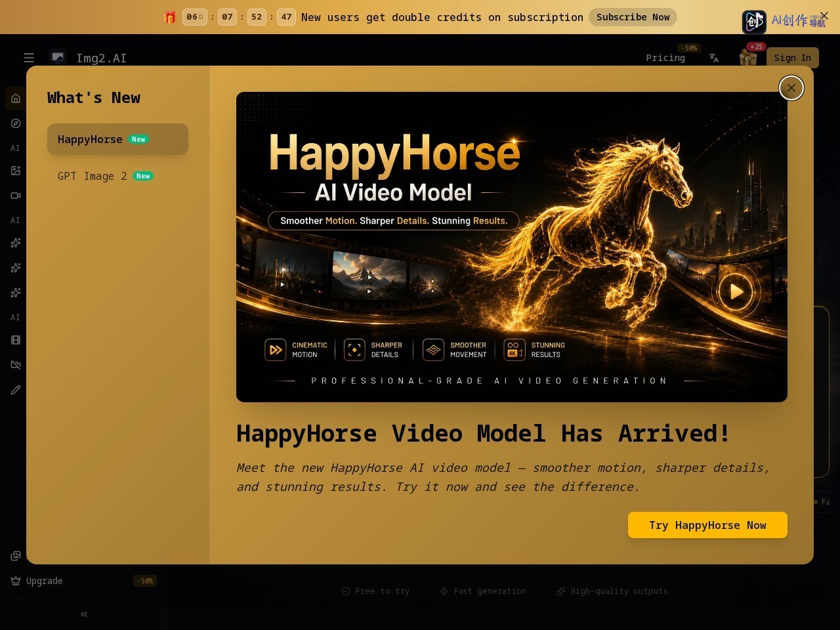Open the hamburger menu beside Img2.AI
Screen dimensions: 840x630
tap(29, 58)
